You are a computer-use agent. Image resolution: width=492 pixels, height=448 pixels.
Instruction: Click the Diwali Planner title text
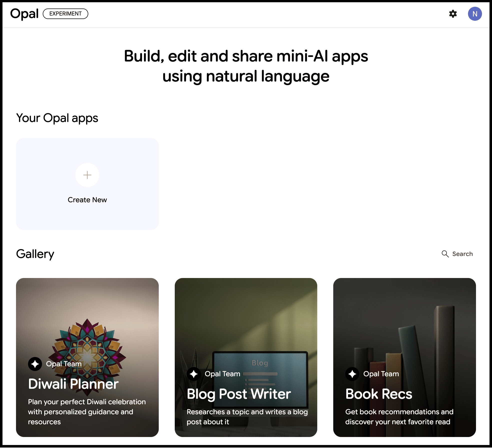pyautogui.click(x=73, y=384)
